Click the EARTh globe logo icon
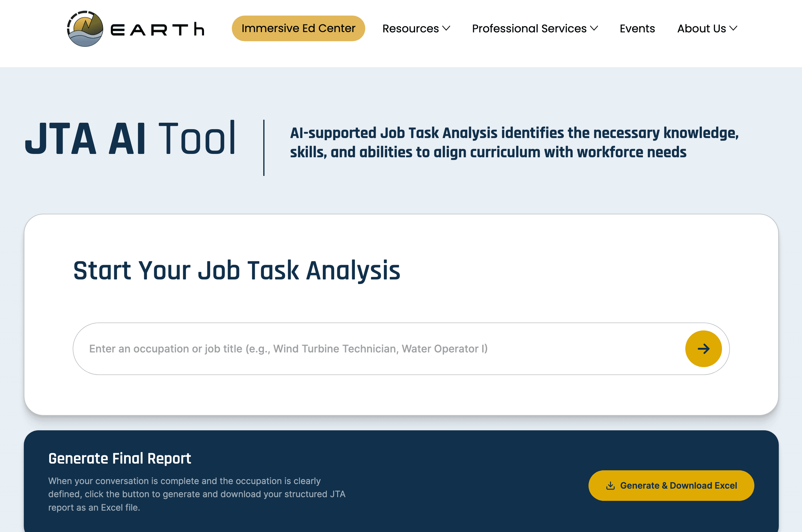 [85, 28]
